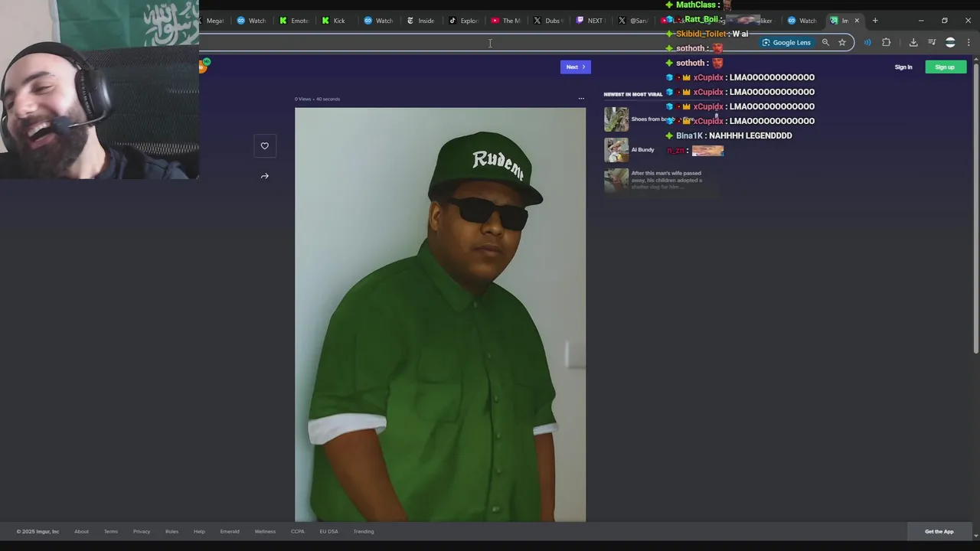Switch to the Dubs X tab
Viewport: 980px width, 551px height.
point(547,21)
